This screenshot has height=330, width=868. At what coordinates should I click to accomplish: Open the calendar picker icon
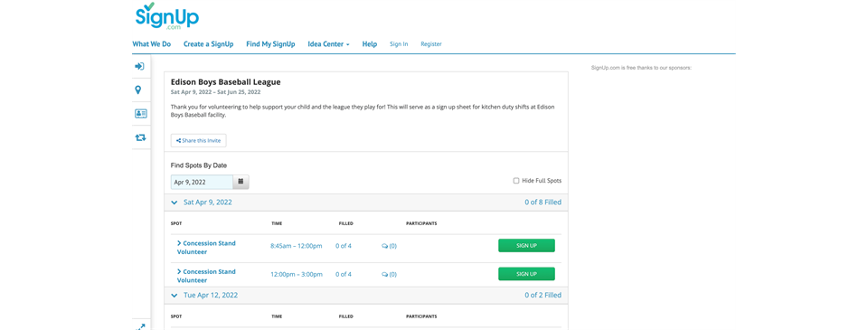(x=241, y=182)
